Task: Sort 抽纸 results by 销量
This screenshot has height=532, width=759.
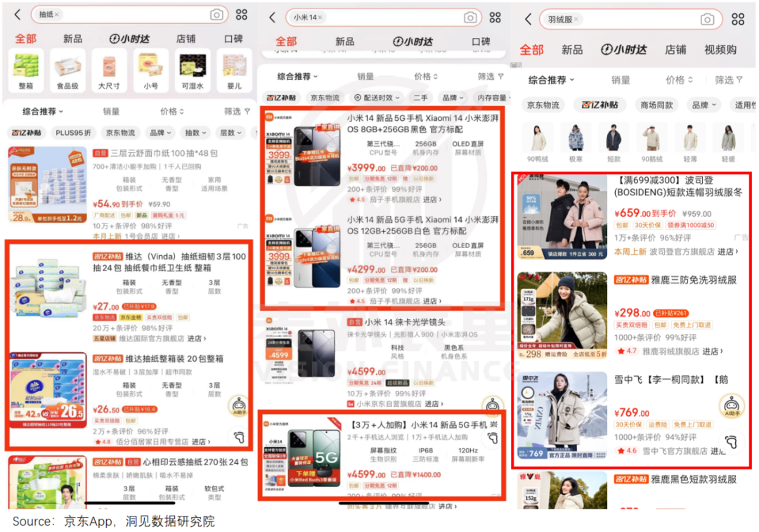Action: coord(111,111)
